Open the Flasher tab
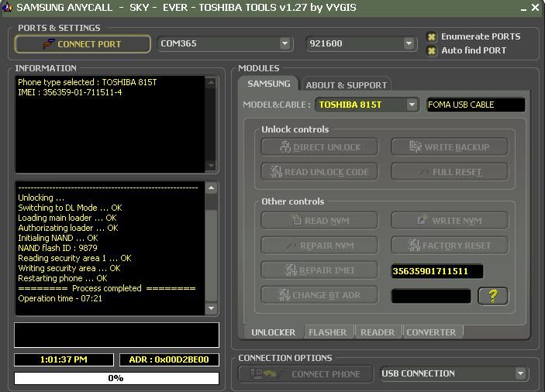 328,332
